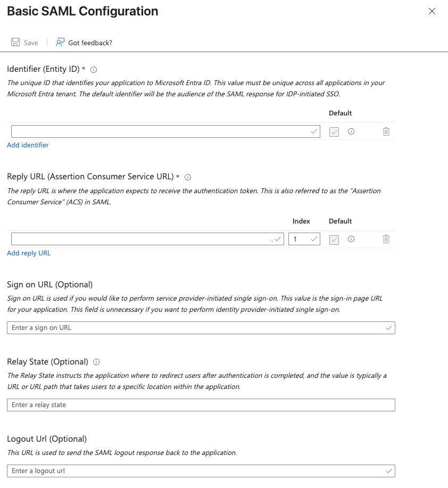Click the Identifier (Entity ID) input field

click(x=160, y=132)
